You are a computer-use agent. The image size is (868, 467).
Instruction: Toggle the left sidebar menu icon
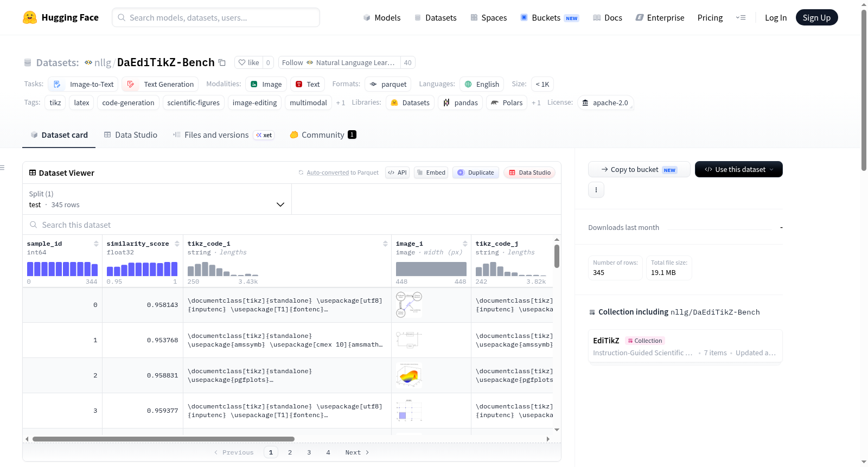point(2,168)
